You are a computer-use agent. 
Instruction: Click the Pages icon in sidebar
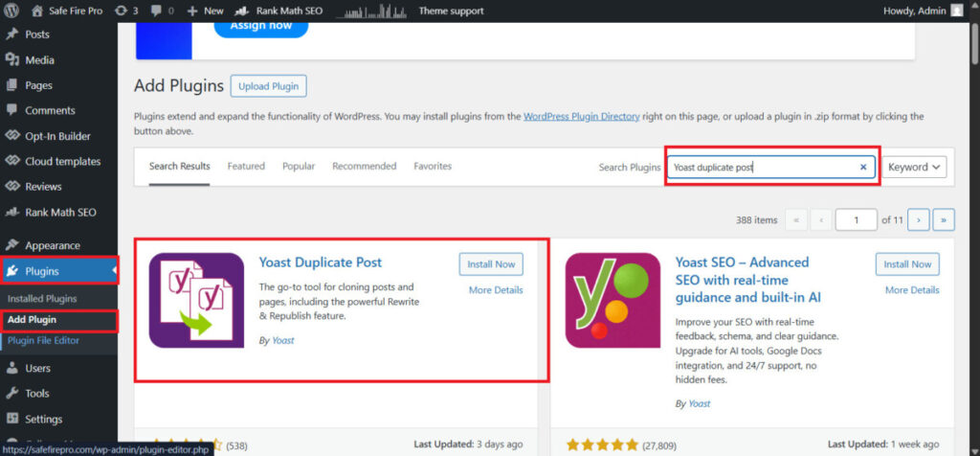point(11,85)
